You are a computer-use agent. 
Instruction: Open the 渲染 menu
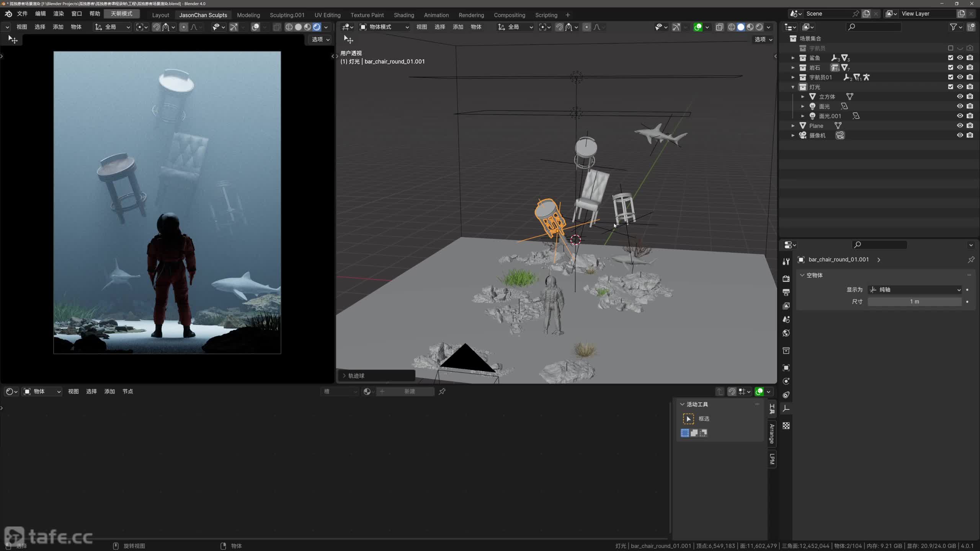59,14
